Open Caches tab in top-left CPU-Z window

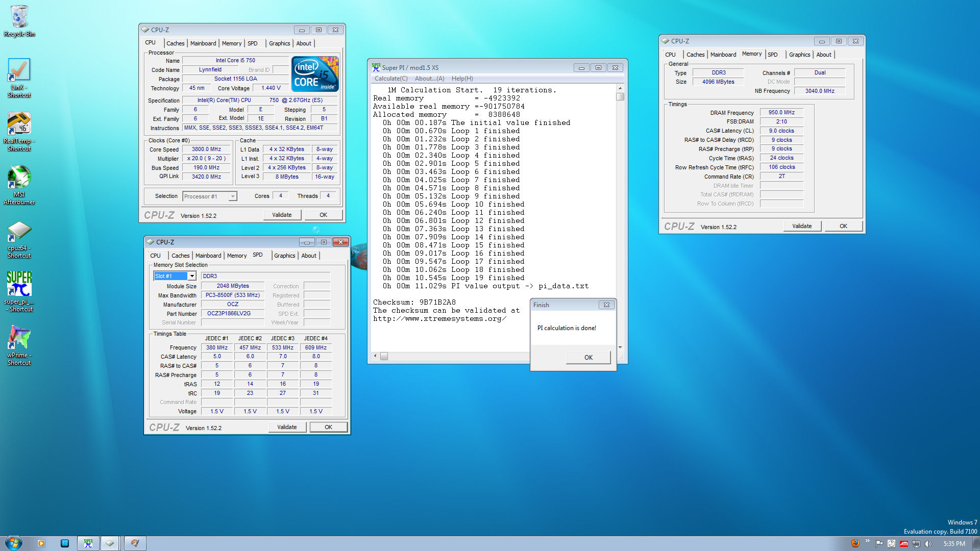coord(175,43)
